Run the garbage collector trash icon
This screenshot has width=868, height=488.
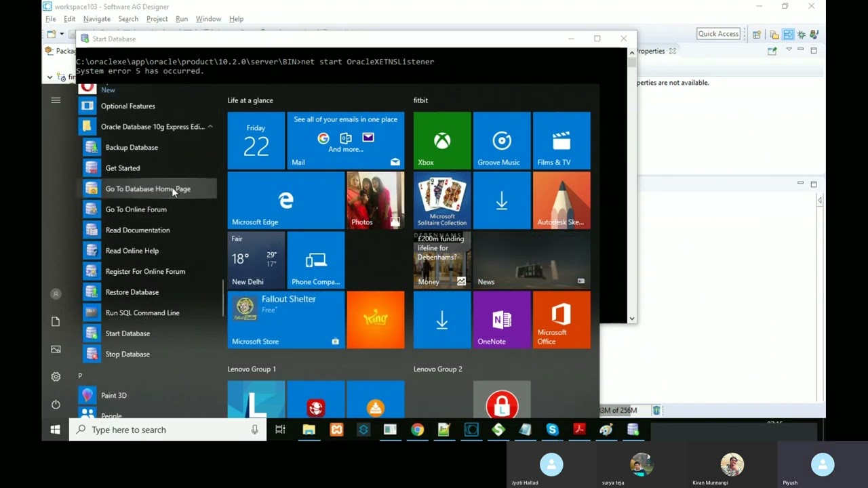656,410
